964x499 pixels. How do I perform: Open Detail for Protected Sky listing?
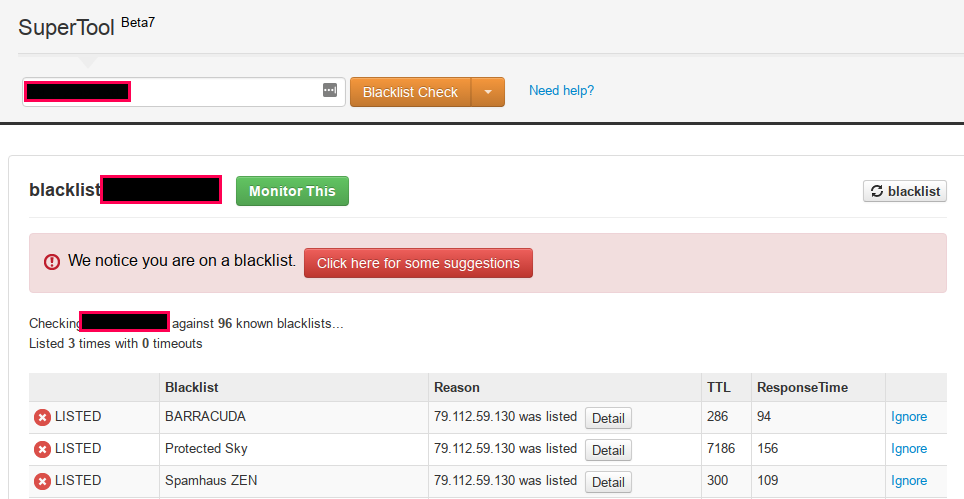pyautogui.click(x=608, y=450)
